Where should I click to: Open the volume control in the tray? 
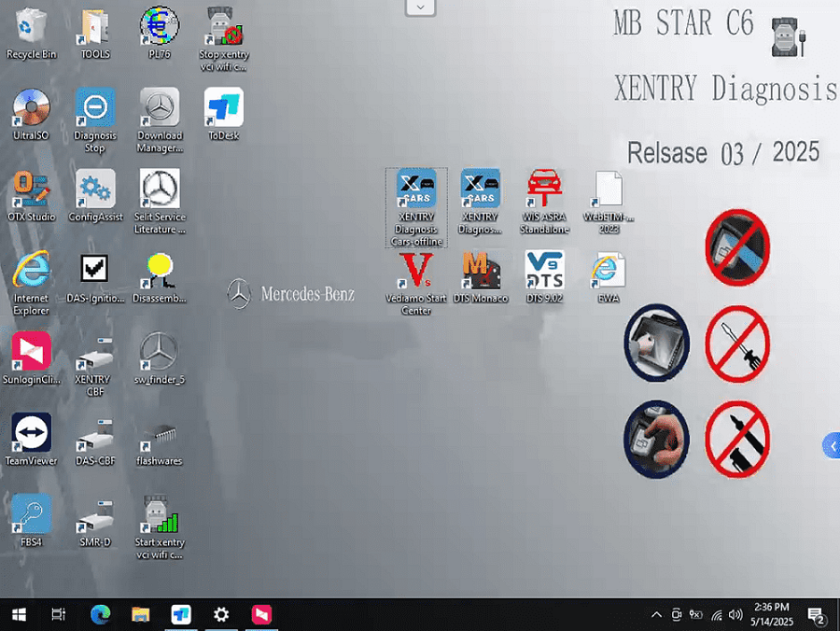click(735, 615)
